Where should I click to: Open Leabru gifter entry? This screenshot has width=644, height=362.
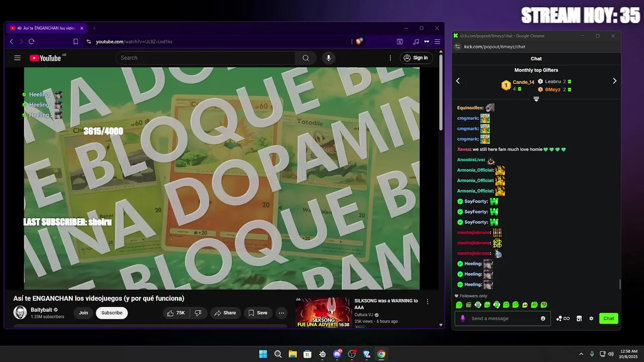553,81
